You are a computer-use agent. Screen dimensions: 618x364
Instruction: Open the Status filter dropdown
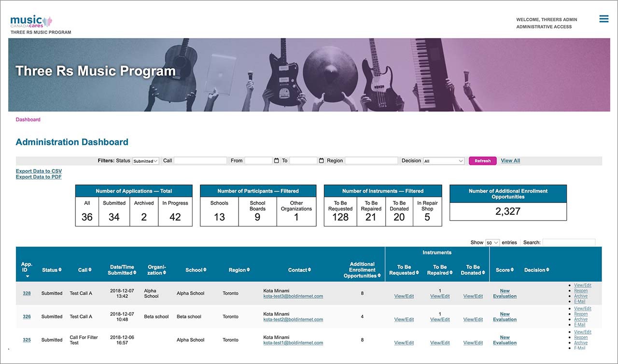click(x=145, y=160)
